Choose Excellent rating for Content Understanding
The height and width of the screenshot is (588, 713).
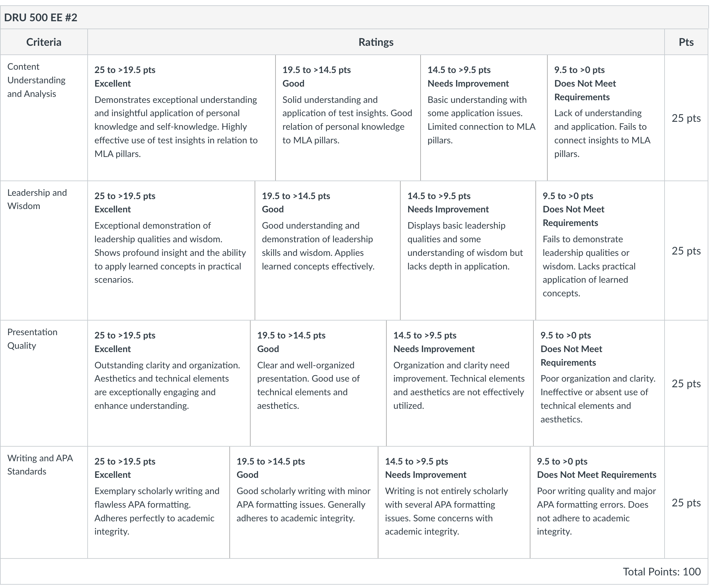click(181, 117)
